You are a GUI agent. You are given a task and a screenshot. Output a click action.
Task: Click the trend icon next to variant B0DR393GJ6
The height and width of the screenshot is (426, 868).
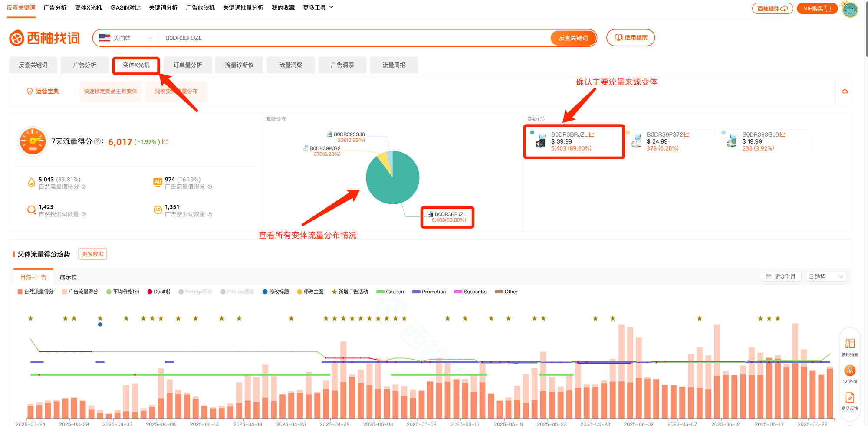coord(783,134)
